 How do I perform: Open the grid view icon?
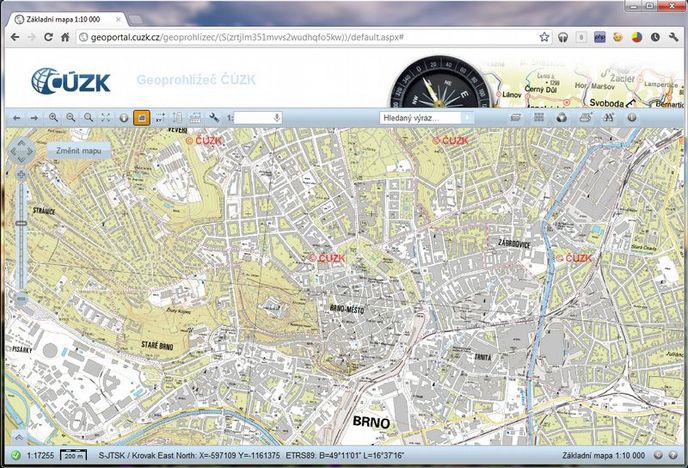point(539,118)
